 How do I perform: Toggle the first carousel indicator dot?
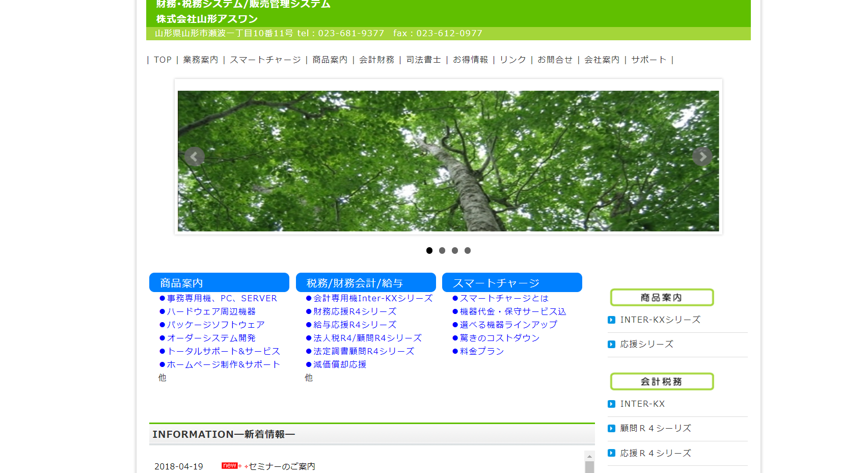(x=429, y=250)
